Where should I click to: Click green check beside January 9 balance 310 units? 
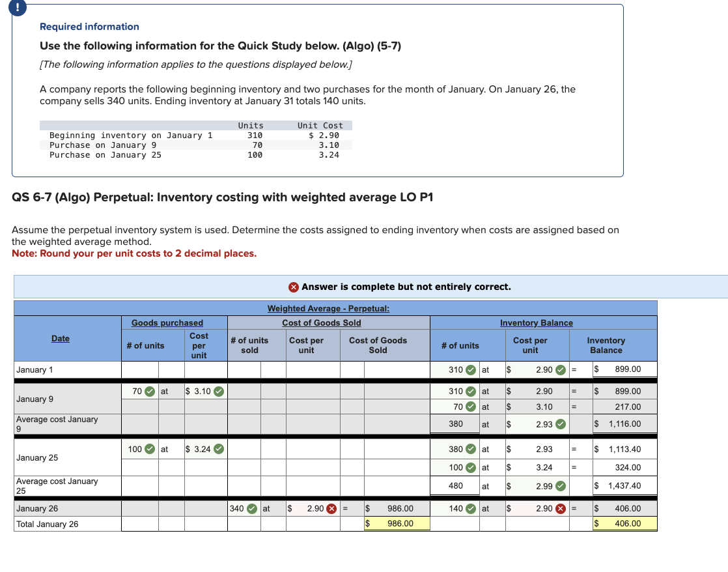[471, 392]
